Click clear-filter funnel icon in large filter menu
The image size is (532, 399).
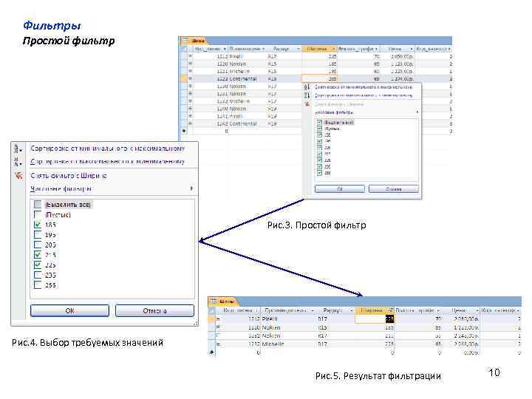click(x=18, y=175)
